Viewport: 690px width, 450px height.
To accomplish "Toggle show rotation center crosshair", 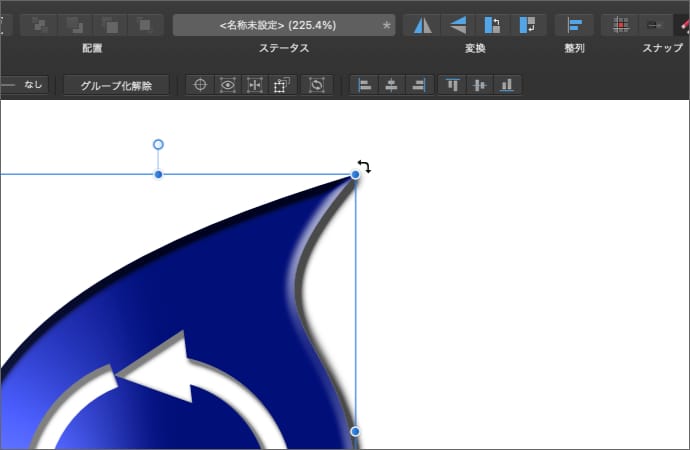I will [x=200, y=86].
